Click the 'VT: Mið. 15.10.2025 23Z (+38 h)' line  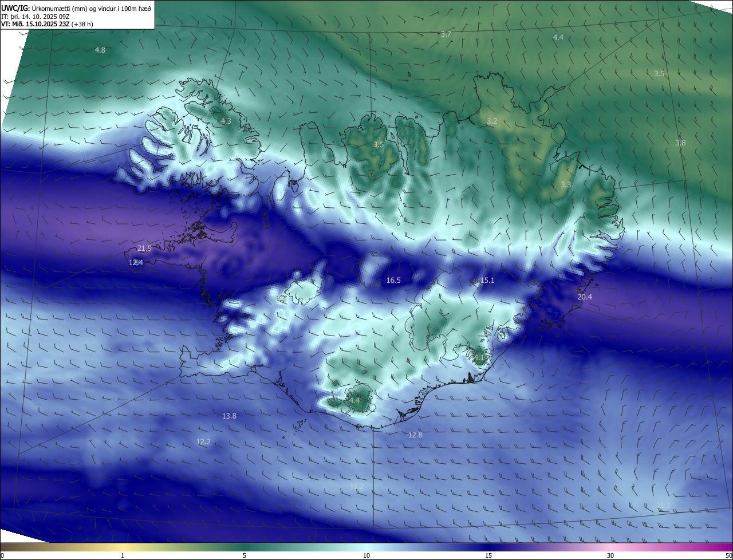pyautogui.click(x=47, y=24)
